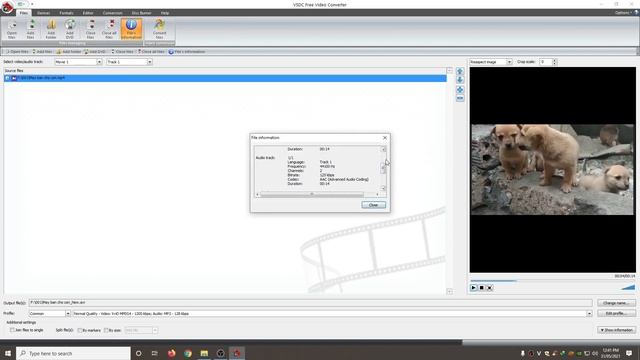Switch to the Disc Burner ribbon tab

[x=141, y=13]
